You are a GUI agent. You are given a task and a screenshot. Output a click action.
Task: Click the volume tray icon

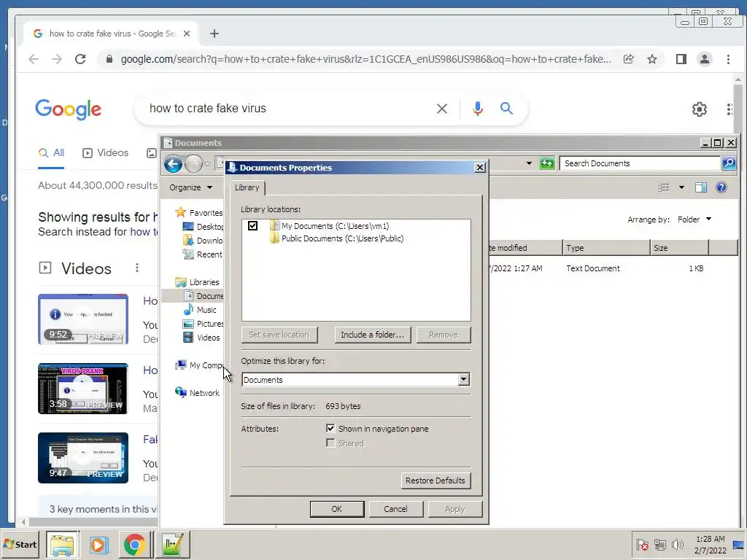click(677, 545)
